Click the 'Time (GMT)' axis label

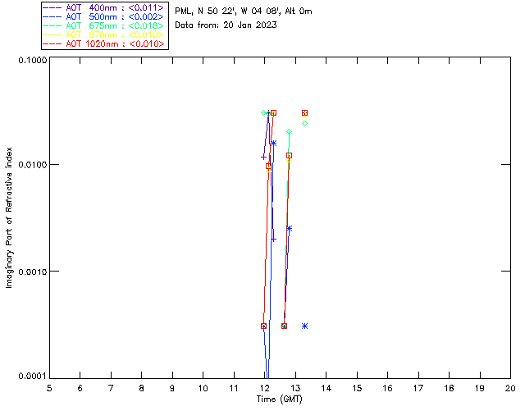[x=280, y=399]
